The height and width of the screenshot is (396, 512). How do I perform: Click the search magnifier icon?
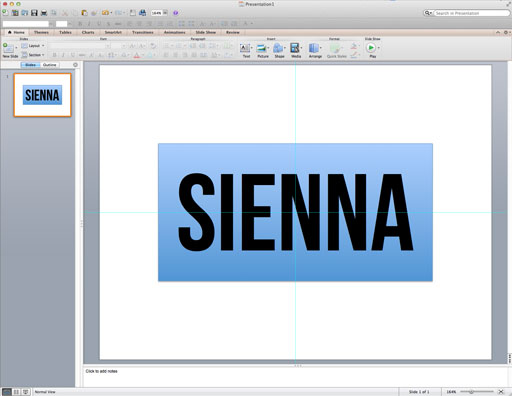(x=427, y=13)
